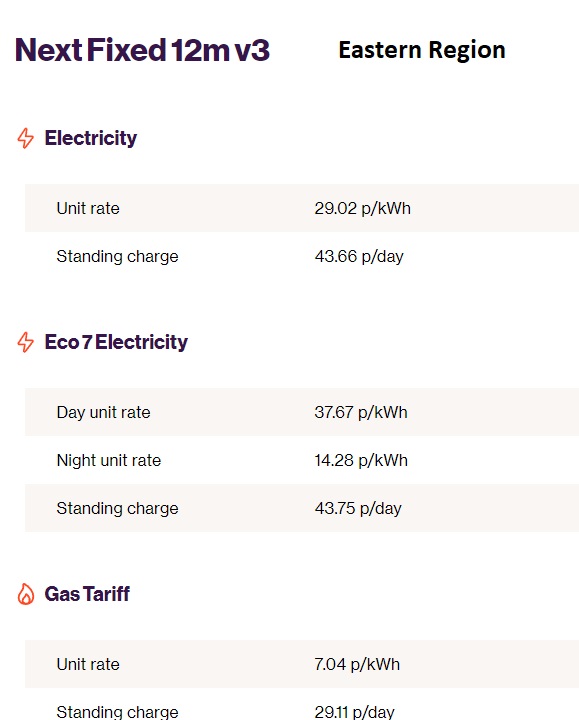Click the Eco 7 Electricity lightning icon
Screen dimensions: 579x720
click(26, 342)
